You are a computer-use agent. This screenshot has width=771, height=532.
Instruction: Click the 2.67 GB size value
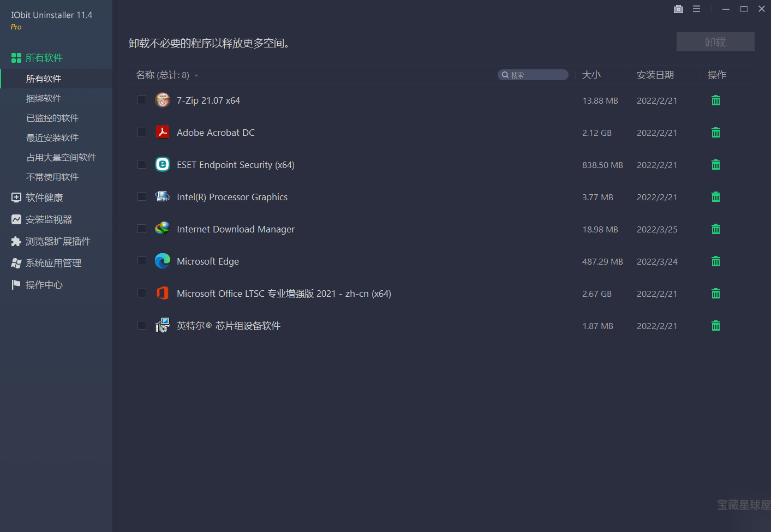(x=597, y=294)
